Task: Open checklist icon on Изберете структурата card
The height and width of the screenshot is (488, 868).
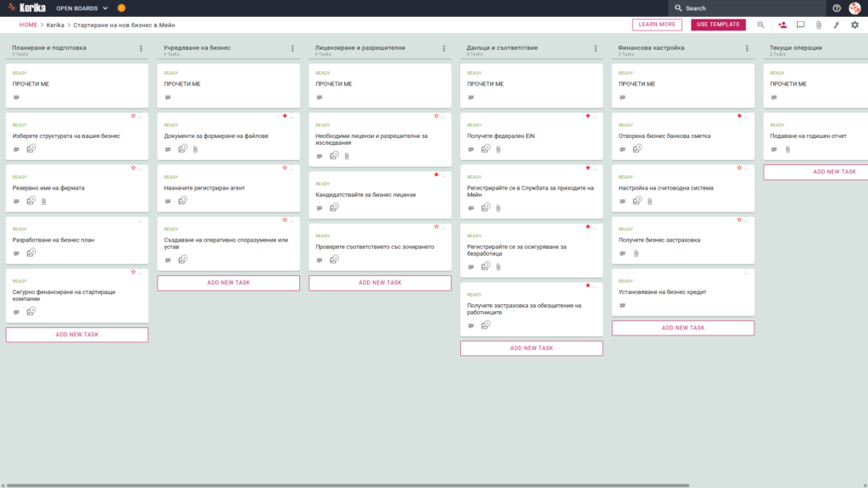Action: pyautogui.click(x=31, y=149)
